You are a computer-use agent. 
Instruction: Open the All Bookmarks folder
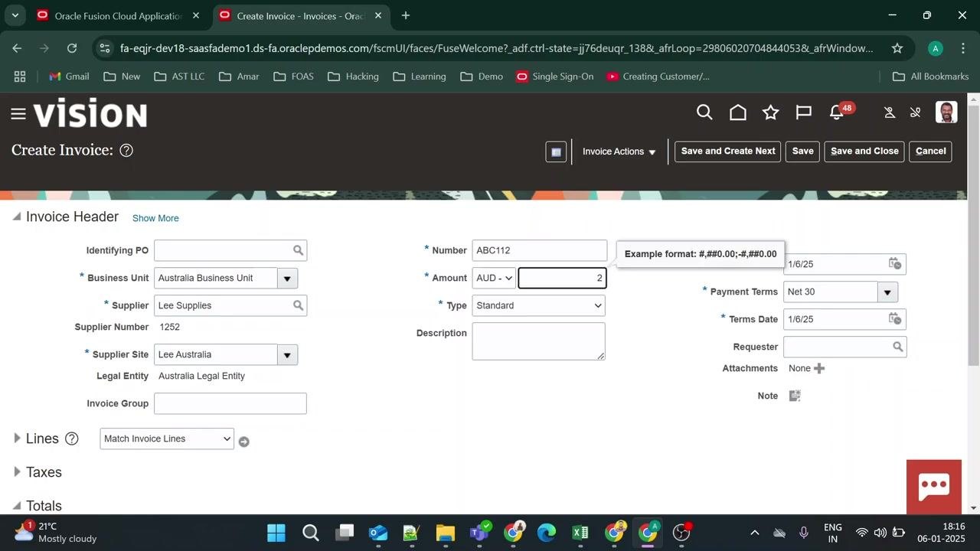pos(931,77)
